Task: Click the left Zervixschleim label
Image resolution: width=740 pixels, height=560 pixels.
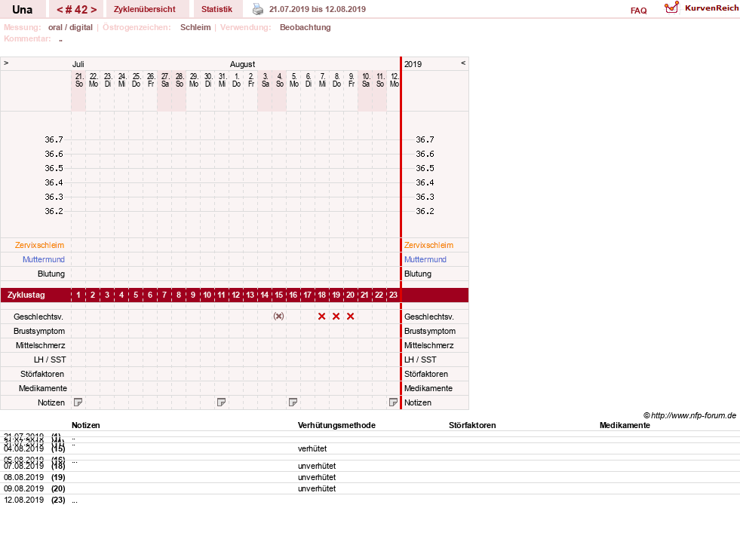Action: click(x=40, y=245)
